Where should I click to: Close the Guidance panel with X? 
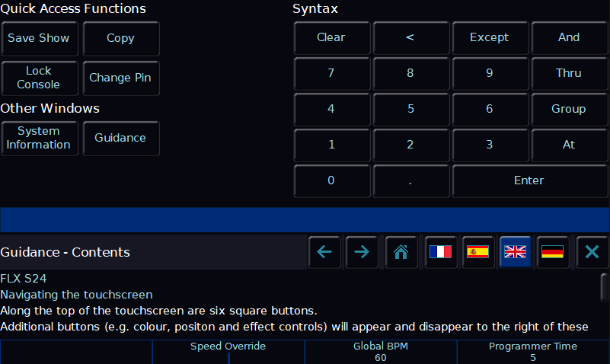coord(592,252)
